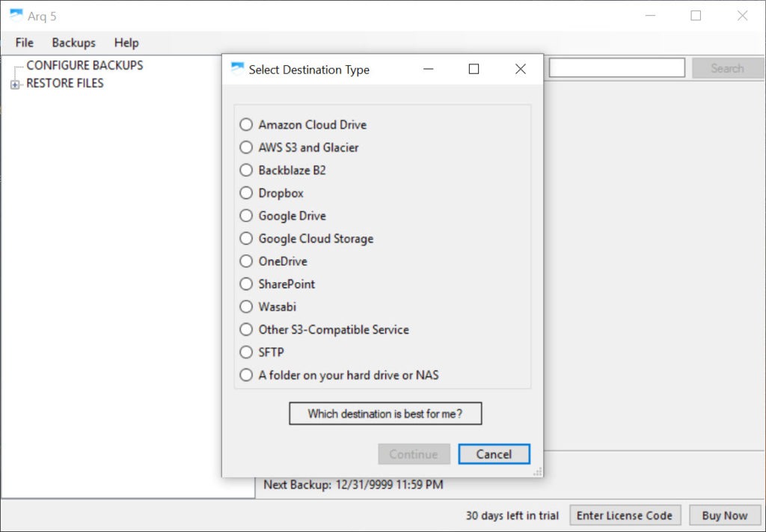Minimize the Select Destination Type dialog
The height and width of the screenshot is (532, 766).
(429, 70)
